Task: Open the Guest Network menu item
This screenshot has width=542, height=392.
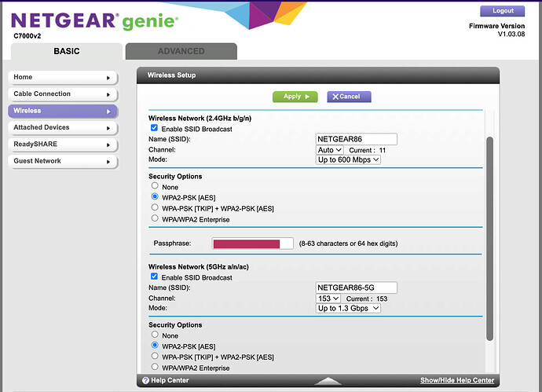Action: click(x=63, y=161)
